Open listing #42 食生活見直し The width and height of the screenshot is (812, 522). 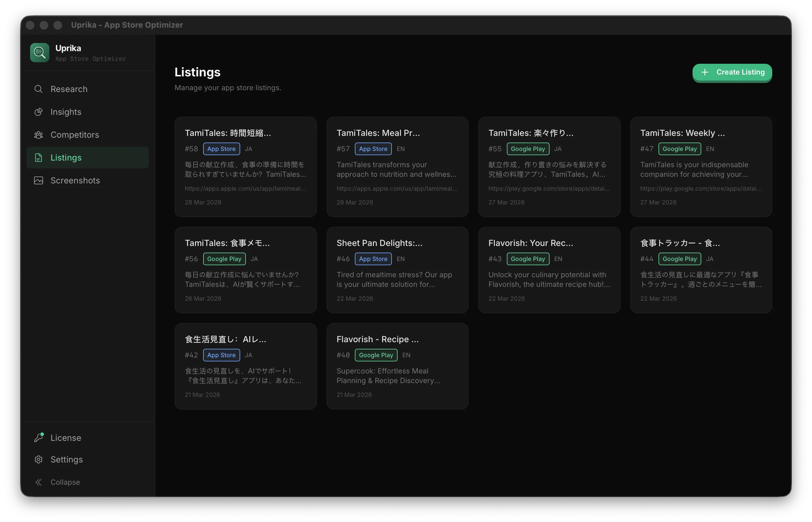246,366
